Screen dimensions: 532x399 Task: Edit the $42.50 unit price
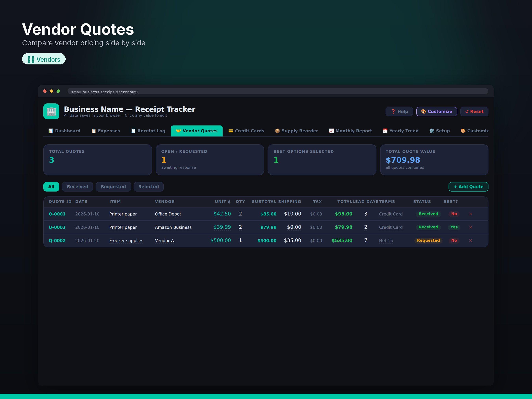pos(222,214)
